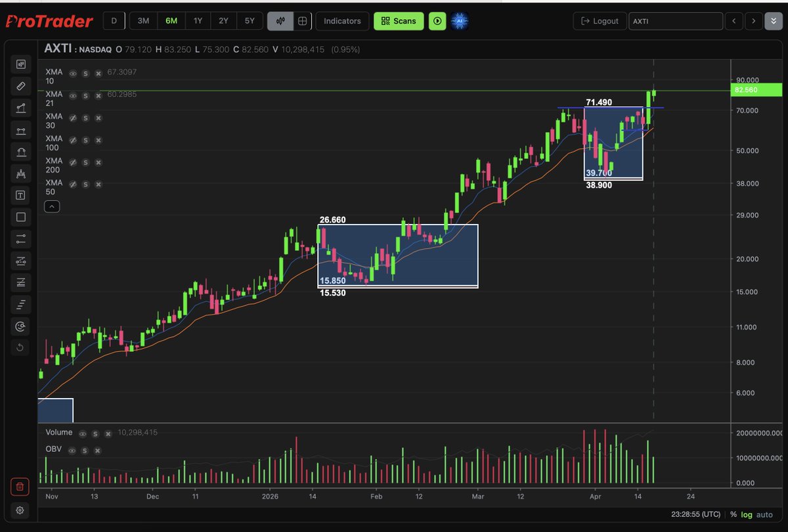Switch to the 1Y timeframe tab
The width and height of the screenshot is (788, 532).
point(198,20)
